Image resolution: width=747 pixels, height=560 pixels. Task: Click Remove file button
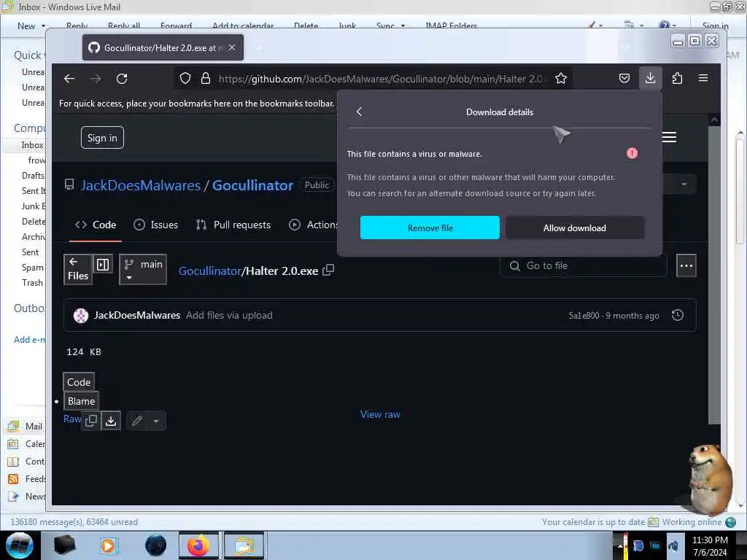pyautogui.click(x=430, y=227)
